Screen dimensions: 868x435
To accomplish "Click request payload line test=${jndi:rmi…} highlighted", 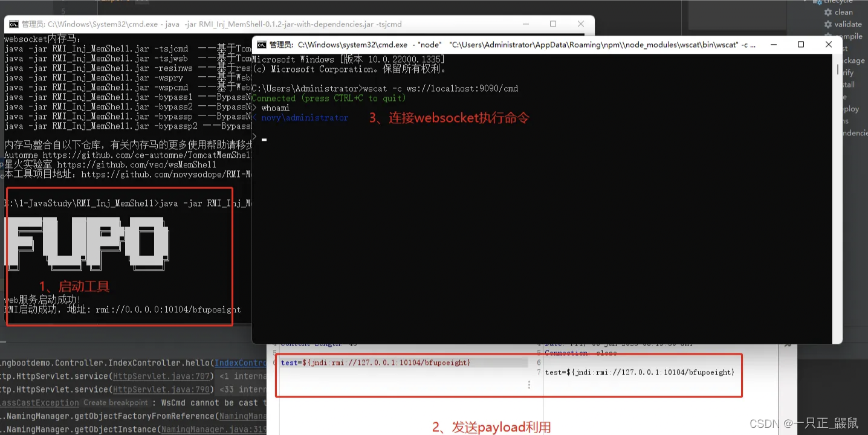I will coord(404,362).
